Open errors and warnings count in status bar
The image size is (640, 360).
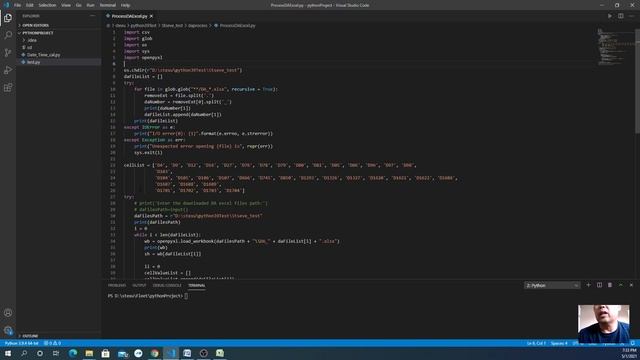(x=52, y=343)
